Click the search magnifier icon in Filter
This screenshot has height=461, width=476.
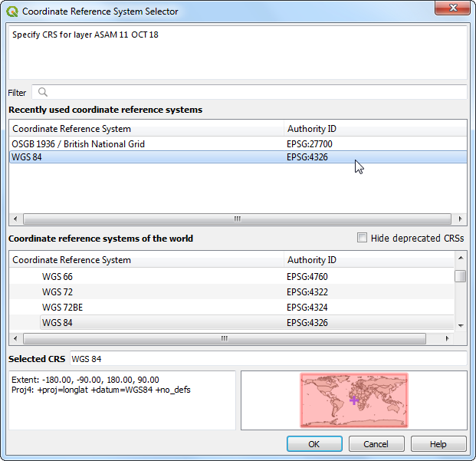click(x=43, y=92)
